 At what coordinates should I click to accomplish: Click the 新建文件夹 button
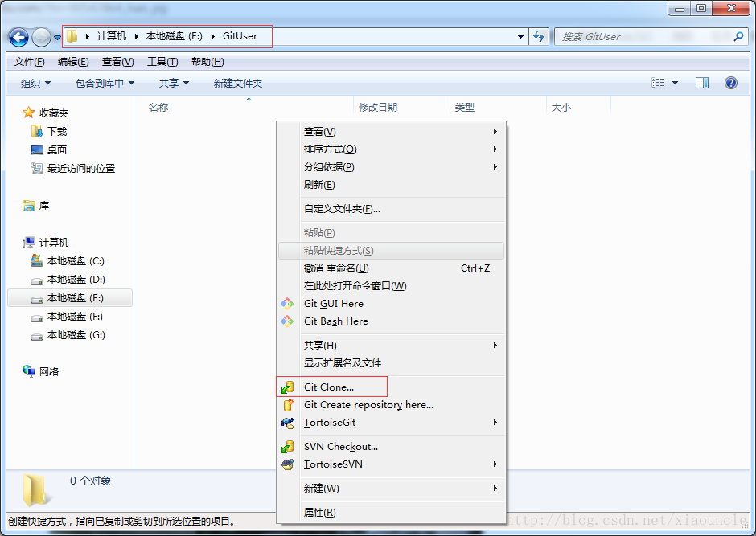tap(238, 83)
